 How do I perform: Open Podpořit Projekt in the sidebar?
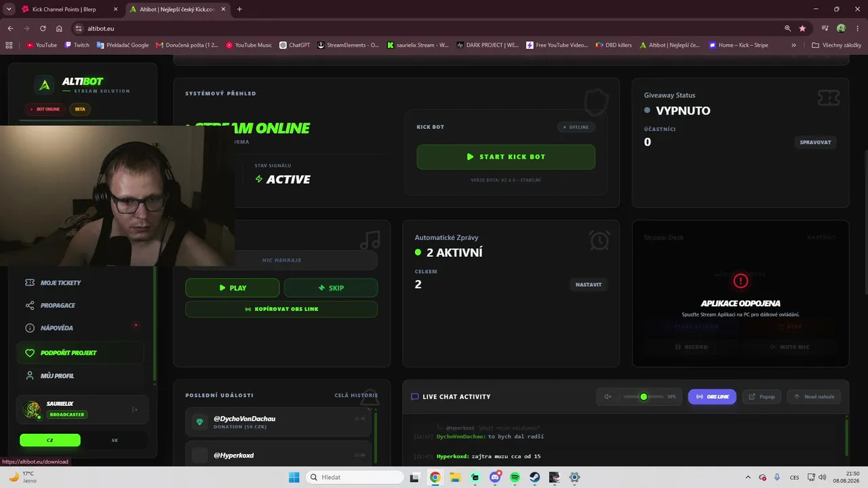tap(80, 352)
